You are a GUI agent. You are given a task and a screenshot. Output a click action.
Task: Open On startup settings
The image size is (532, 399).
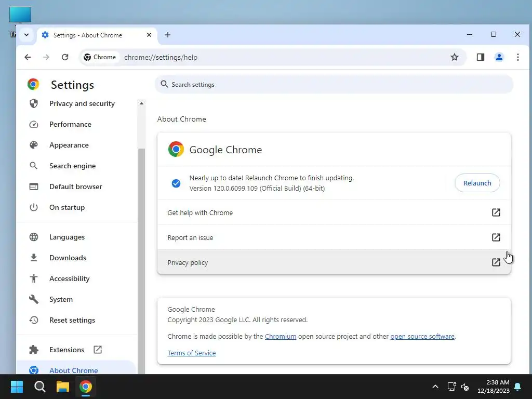pyautogui.click(x=77, y=207)
